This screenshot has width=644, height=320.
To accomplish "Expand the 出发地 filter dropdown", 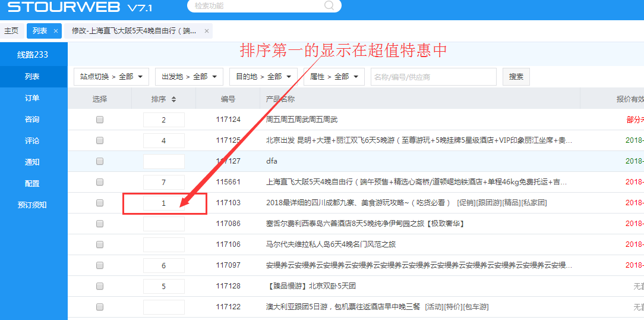I will coord(189,77).
